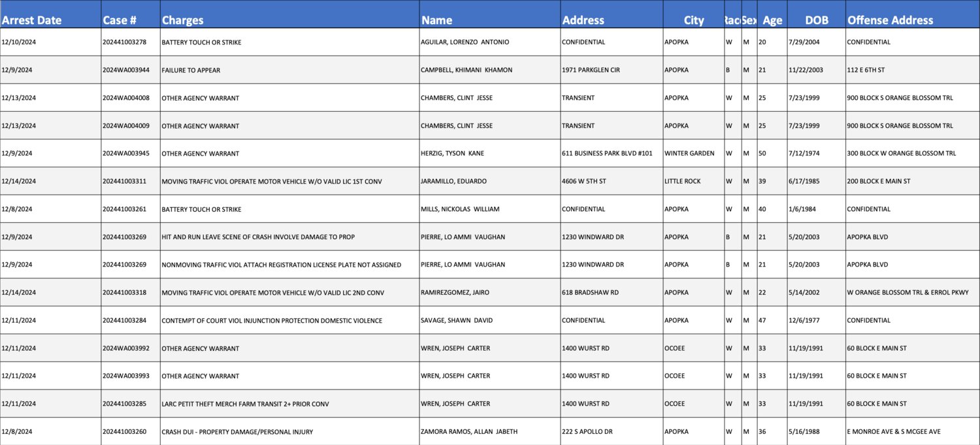Select address 611 BUSINESS PARK BLVD #101
Viewport: 980px width, 445px height.
607,154
